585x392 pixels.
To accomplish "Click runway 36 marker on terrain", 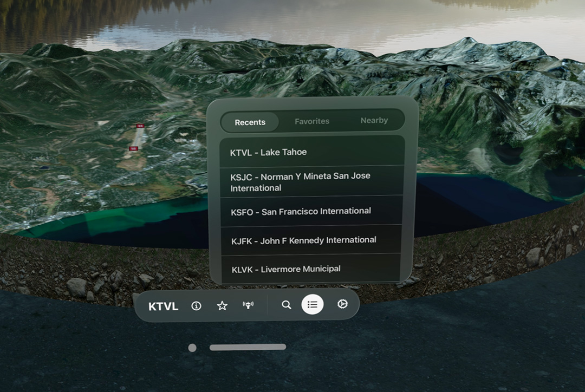I will pos(140,126).
